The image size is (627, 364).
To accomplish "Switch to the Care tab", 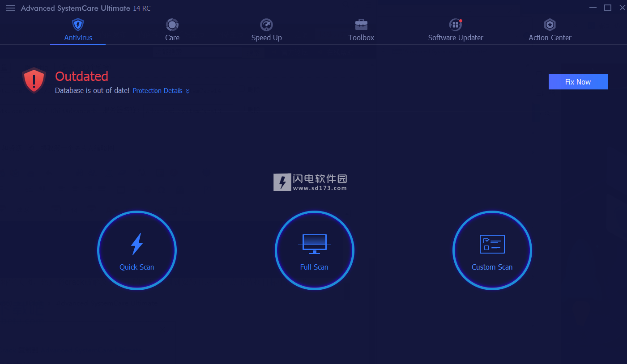I will coord(172,30).
